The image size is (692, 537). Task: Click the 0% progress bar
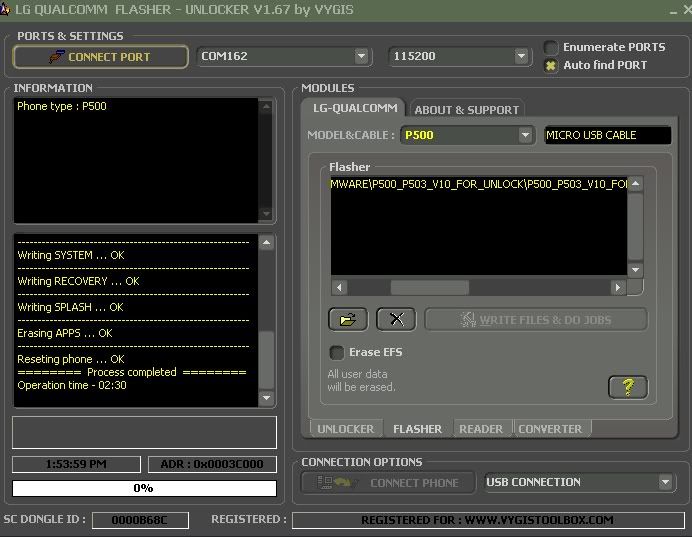click(x=144, y=488)
